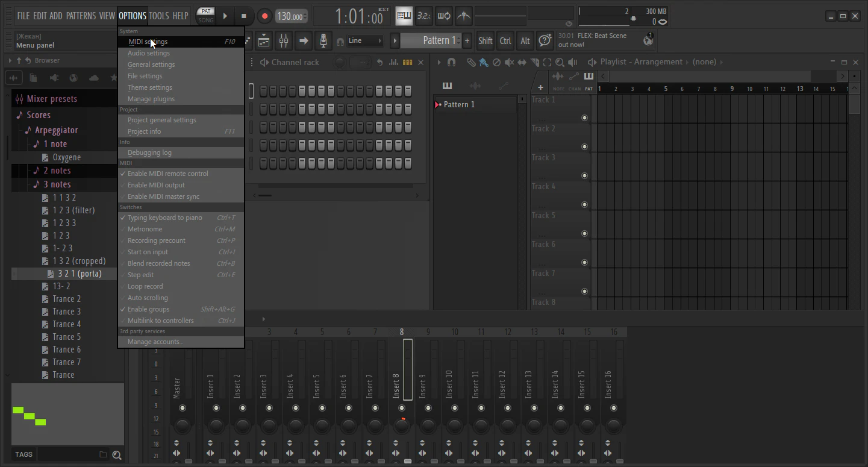This screenshot has height=467, width=868.
Task: Select the paint brush tool in Playlist
Action: (x=483, y=62)
